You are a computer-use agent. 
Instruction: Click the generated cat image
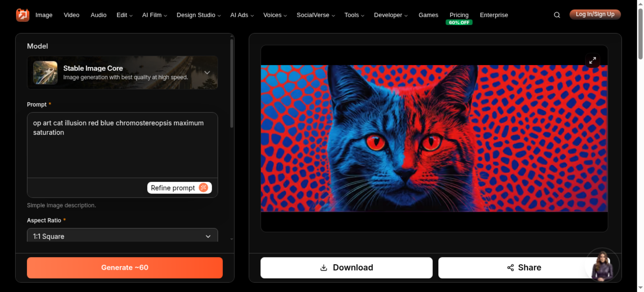(434, 138)
